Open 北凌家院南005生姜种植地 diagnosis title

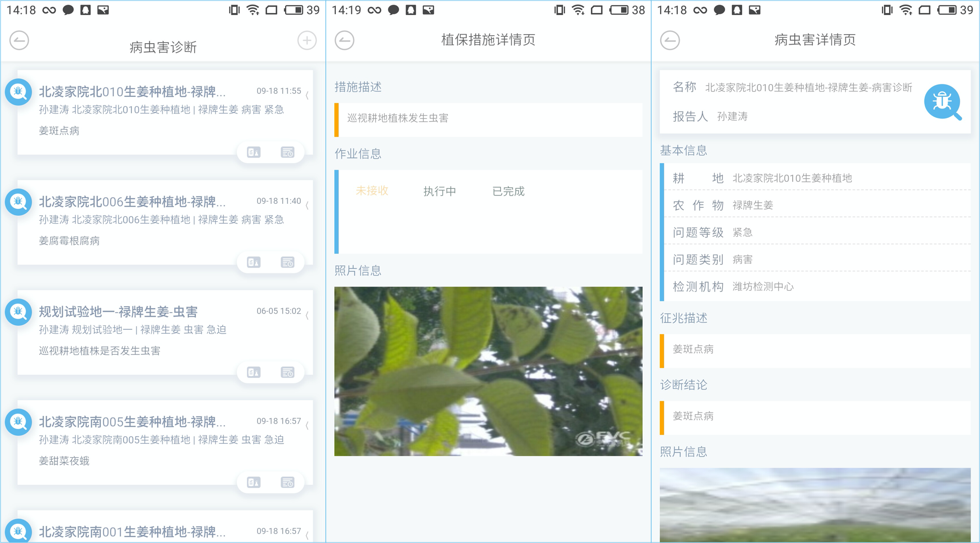(133, 422)
